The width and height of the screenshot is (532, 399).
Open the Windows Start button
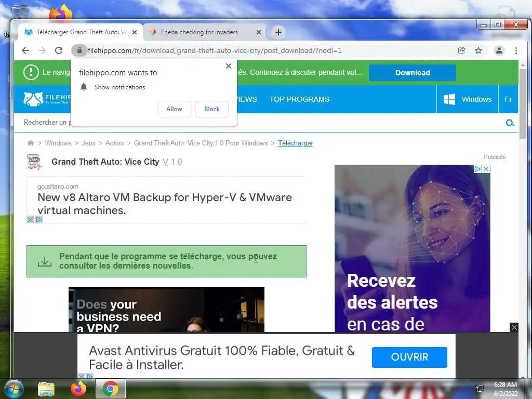point(14,389)
